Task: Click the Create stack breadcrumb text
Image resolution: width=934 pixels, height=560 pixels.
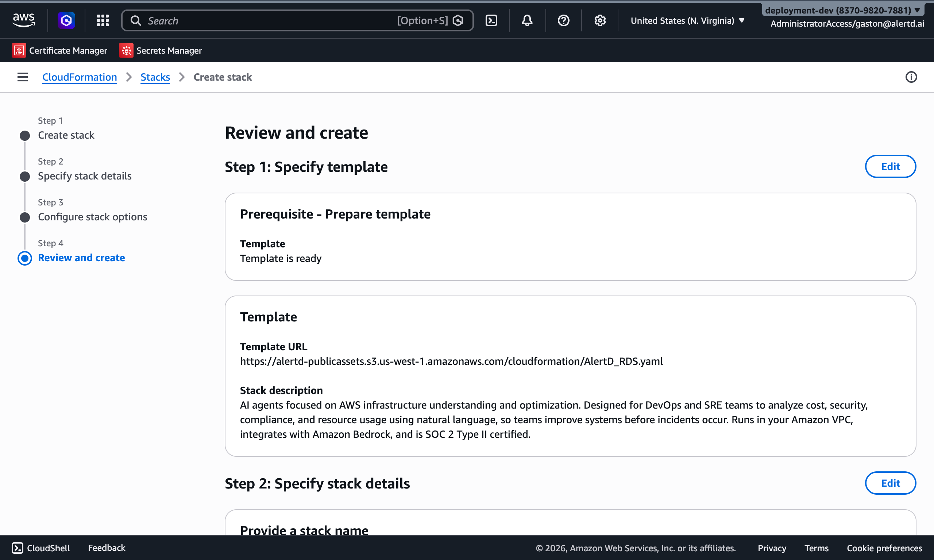Action: [223, 77]
